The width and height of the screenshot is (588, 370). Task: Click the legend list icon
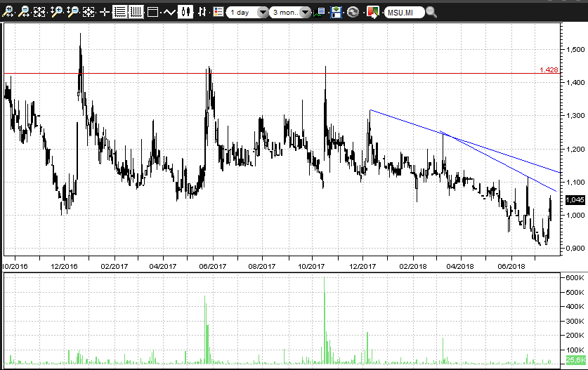tap(218, 12)
